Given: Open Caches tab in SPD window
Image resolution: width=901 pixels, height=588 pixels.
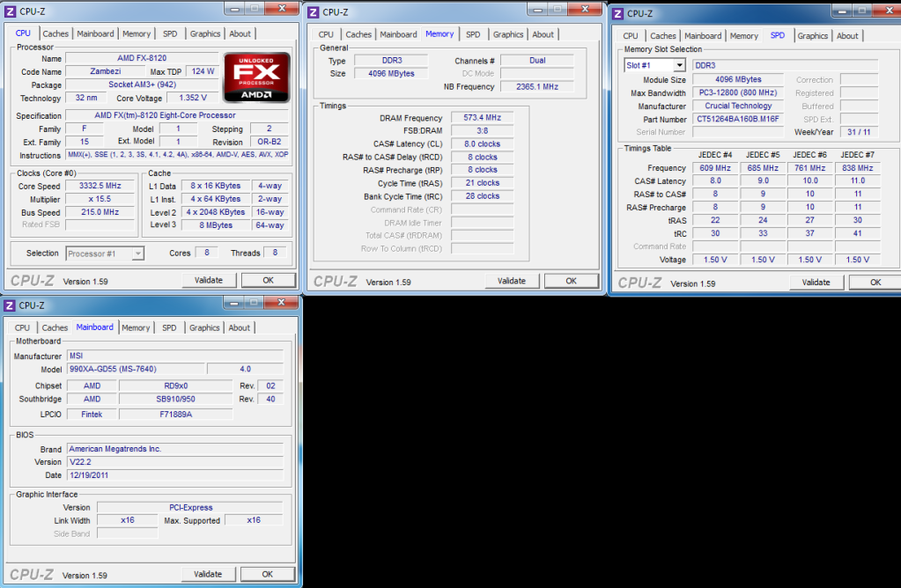Looking at the screenshot, I should point(663,35).
